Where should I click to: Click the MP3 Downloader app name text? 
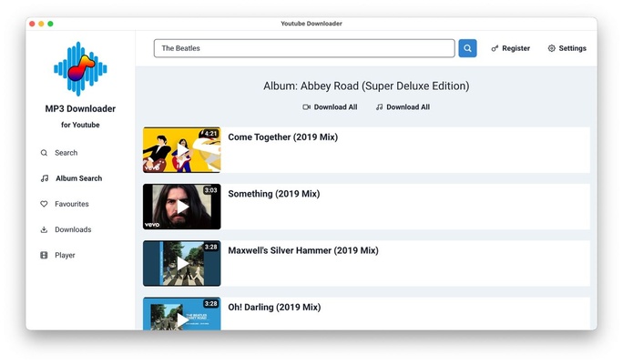pyautogui.click(x=80, y=109)
